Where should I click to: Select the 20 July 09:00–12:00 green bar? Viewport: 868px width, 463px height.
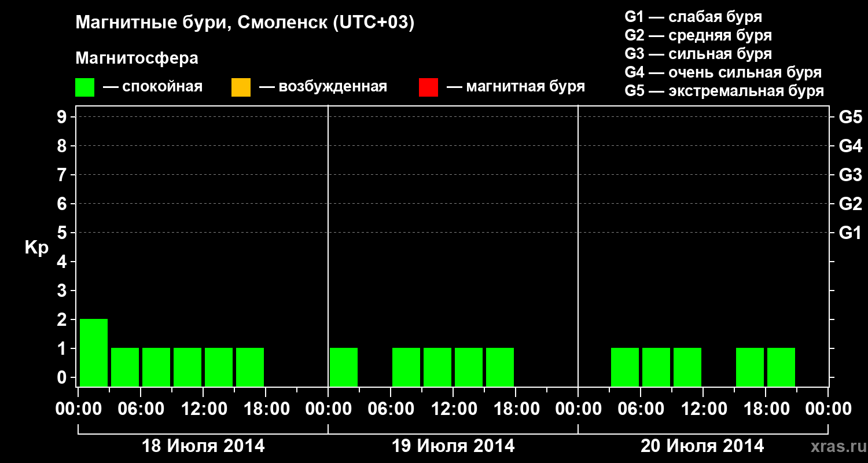point(687,367)
